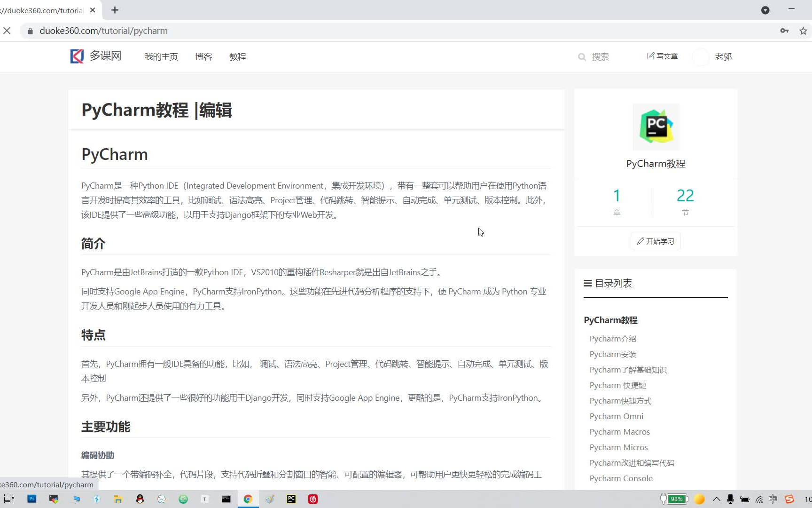Open Pycharm了解基础知识 section
Screen dimensions: 812x508
628,370
